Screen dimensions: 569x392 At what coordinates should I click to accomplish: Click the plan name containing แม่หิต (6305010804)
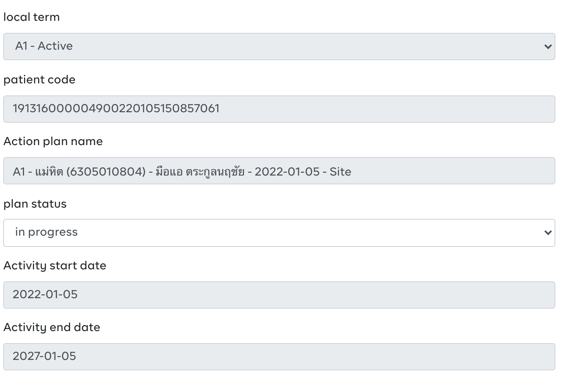click(x=183, y=171)
